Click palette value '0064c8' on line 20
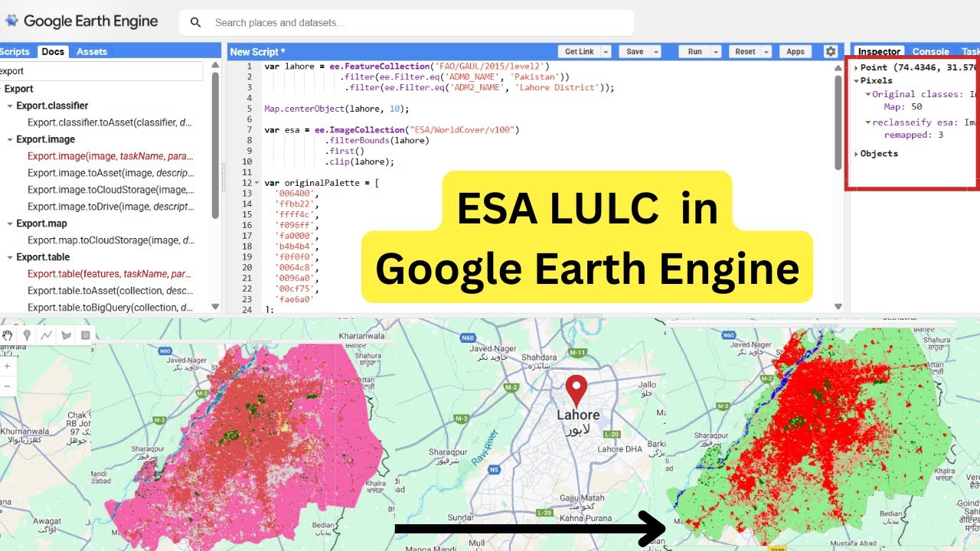Viewport: 980px width, 551px height. tap(296, 268)
